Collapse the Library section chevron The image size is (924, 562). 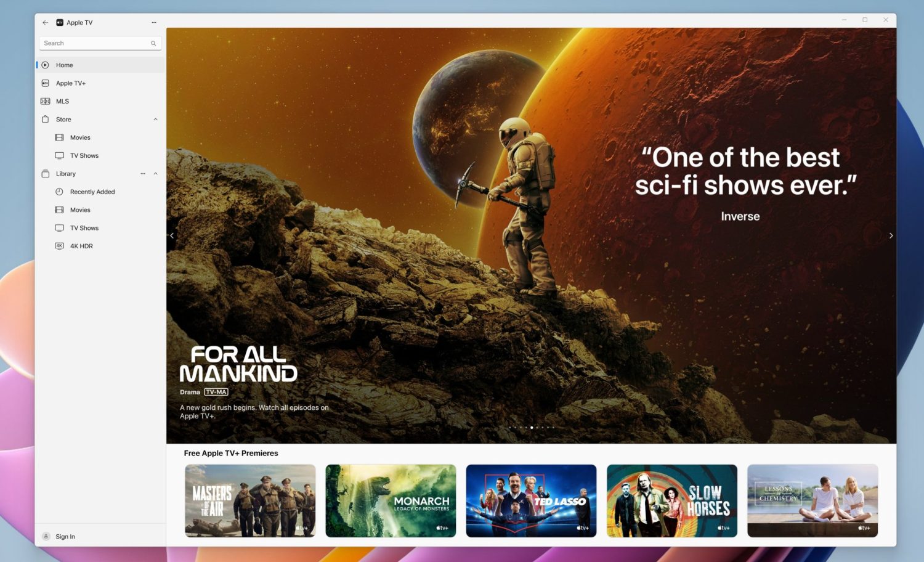coord(155,174)
